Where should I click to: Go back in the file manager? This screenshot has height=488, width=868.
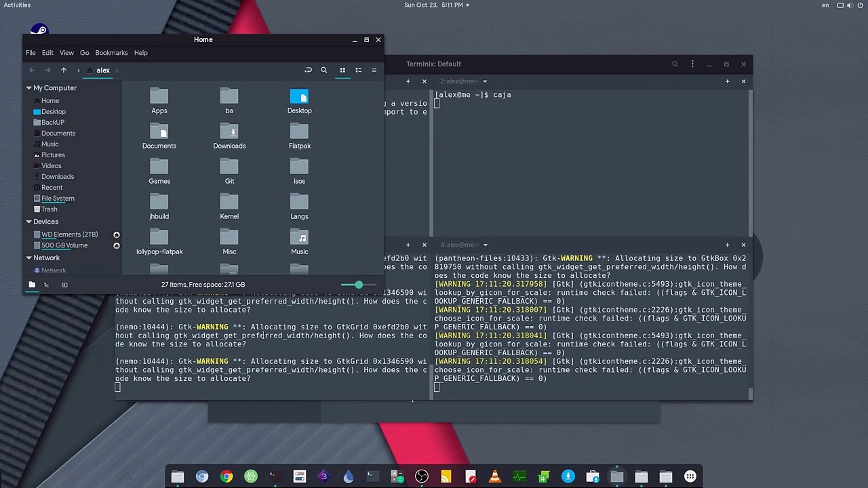(x=32, y=70)
